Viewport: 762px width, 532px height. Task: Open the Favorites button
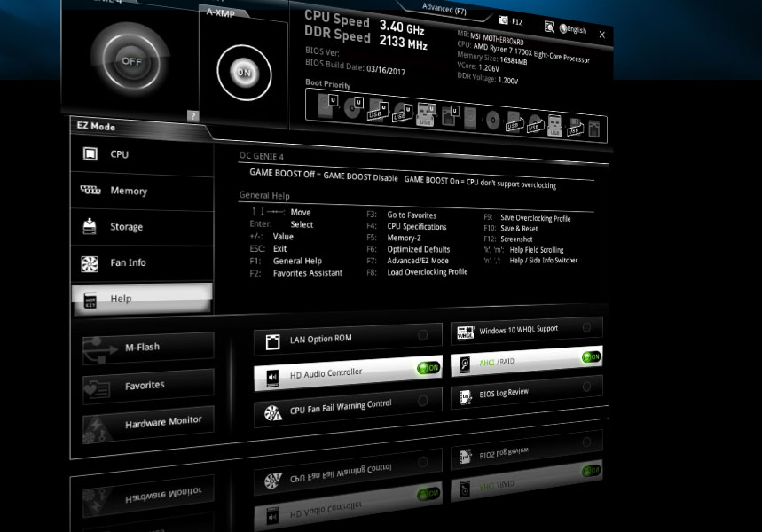point(148,387)
